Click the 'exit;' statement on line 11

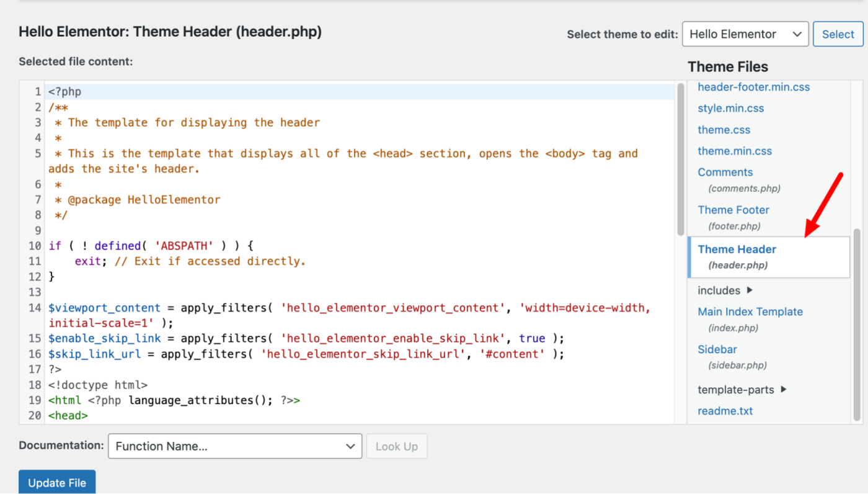click(91, 261)
